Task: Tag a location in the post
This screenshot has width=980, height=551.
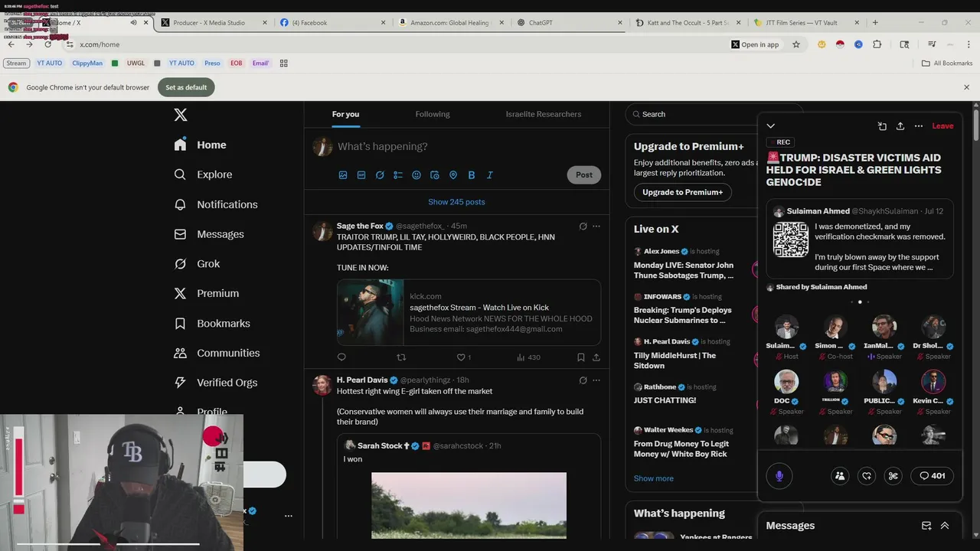Action: click(x=453, y=175)
